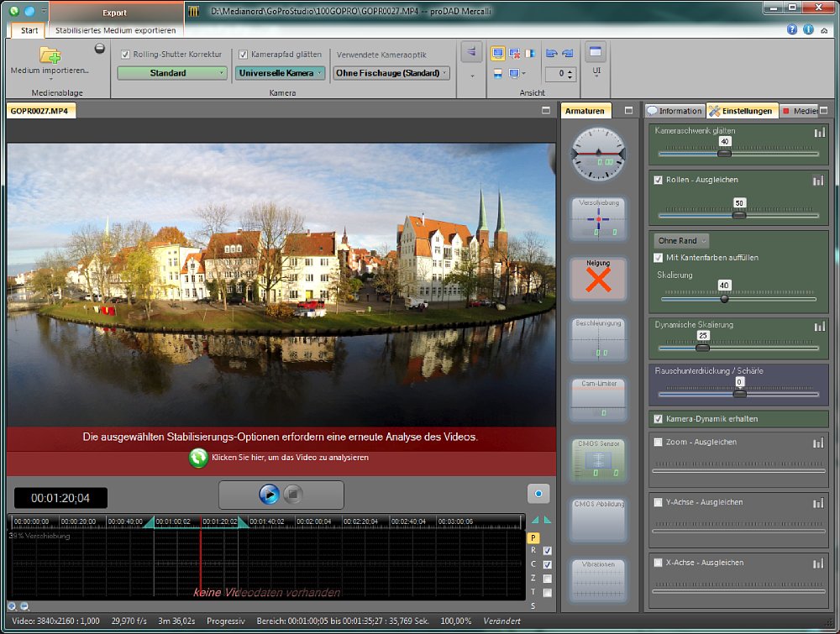Click the Medium importieren folder icon

coord(50,55)
